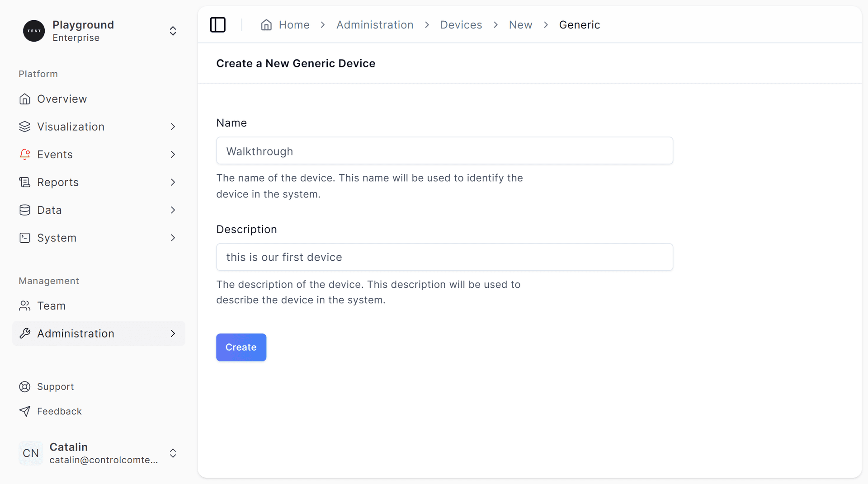Select the Reports icon in sidebar
The width and height of the screenshot is (868, 484).
(x=25, y=182)
